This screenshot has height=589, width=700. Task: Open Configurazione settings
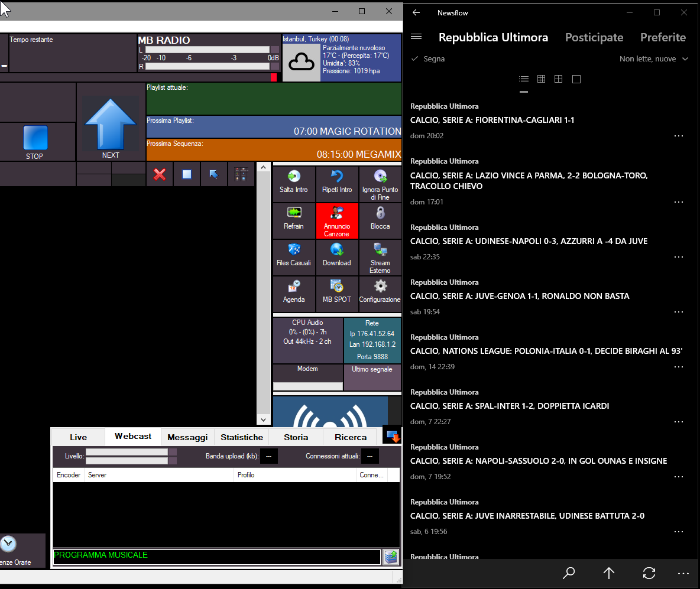(x=380, y=293)
